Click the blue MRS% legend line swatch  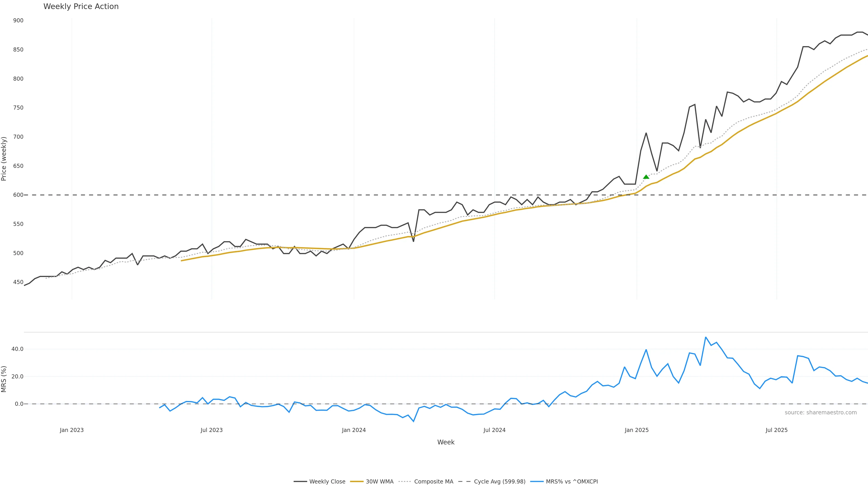[x=537, y=482]
